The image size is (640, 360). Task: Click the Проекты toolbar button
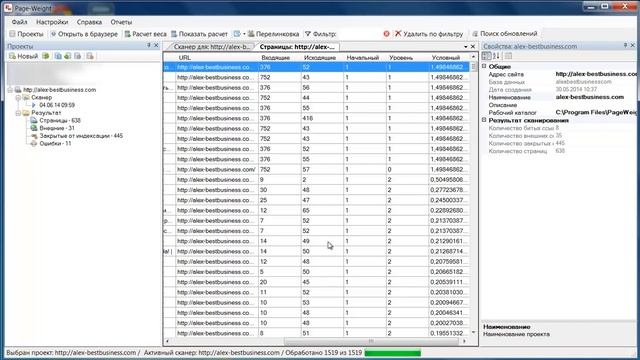tap(26, 34)
